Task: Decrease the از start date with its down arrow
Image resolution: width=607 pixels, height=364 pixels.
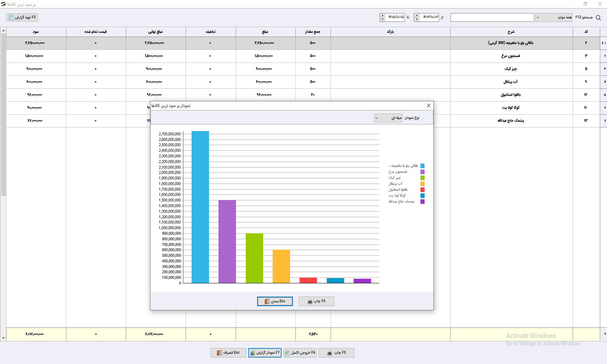Action: pos(416,20)
